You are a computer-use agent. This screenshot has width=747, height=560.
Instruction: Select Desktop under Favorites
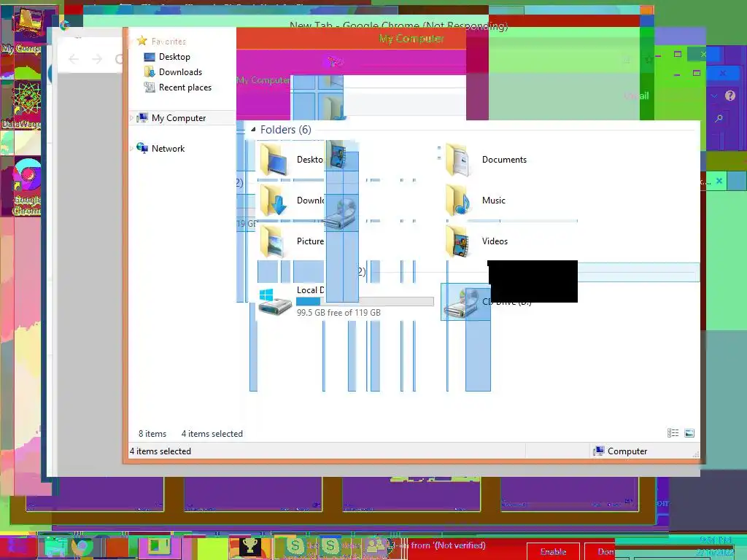click(168, 57)
